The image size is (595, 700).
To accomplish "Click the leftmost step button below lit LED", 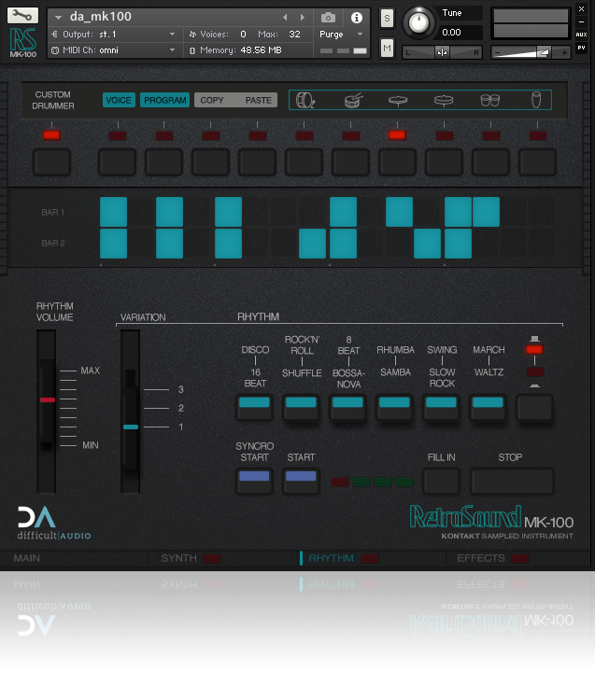I will 51,161.
